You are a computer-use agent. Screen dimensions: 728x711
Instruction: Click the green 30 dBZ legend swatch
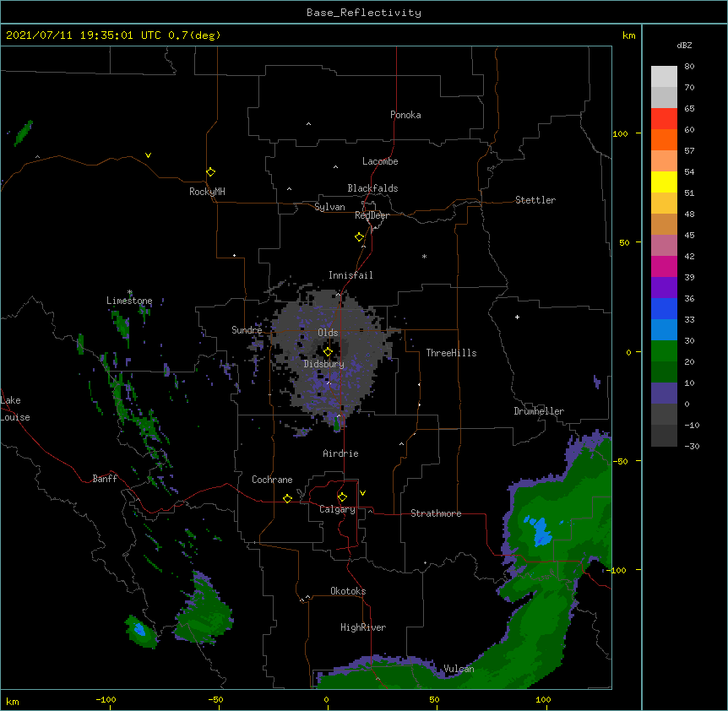tap(664, 351)
